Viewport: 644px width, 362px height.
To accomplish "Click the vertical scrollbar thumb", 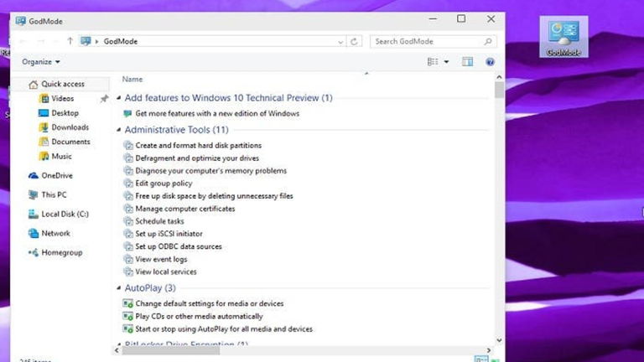I will (499, 90).
